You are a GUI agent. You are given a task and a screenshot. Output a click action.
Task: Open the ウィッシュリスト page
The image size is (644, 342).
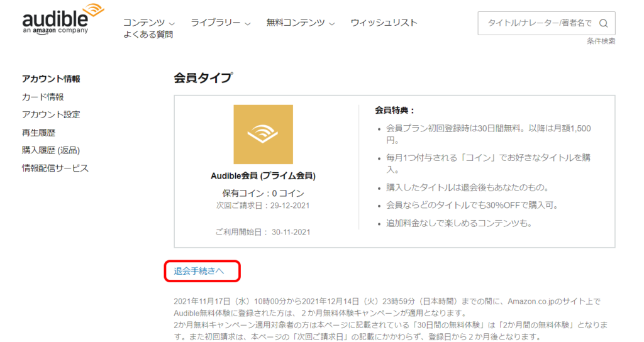(x=384, y=23)
